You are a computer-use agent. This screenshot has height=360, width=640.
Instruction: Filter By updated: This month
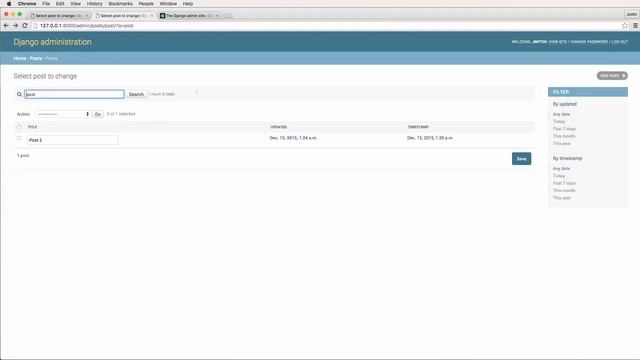564,136
